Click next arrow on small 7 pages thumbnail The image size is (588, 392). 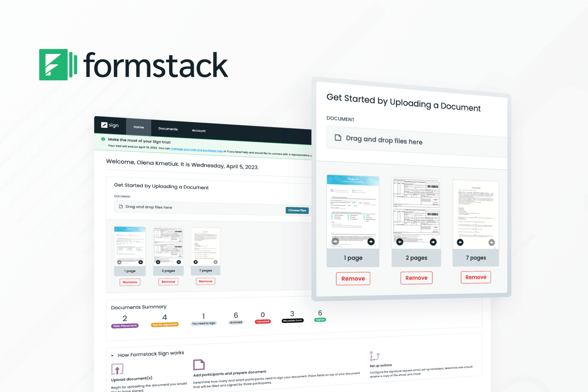click(x=216, y=262)
